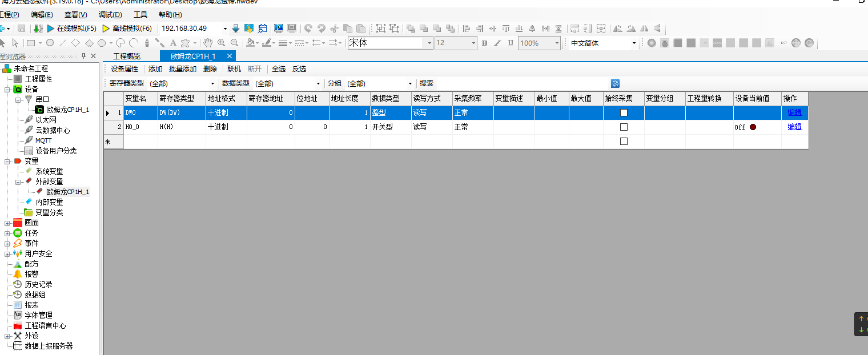
Task: Click the zoom out magnifier icon
Action: pos(234,43)
